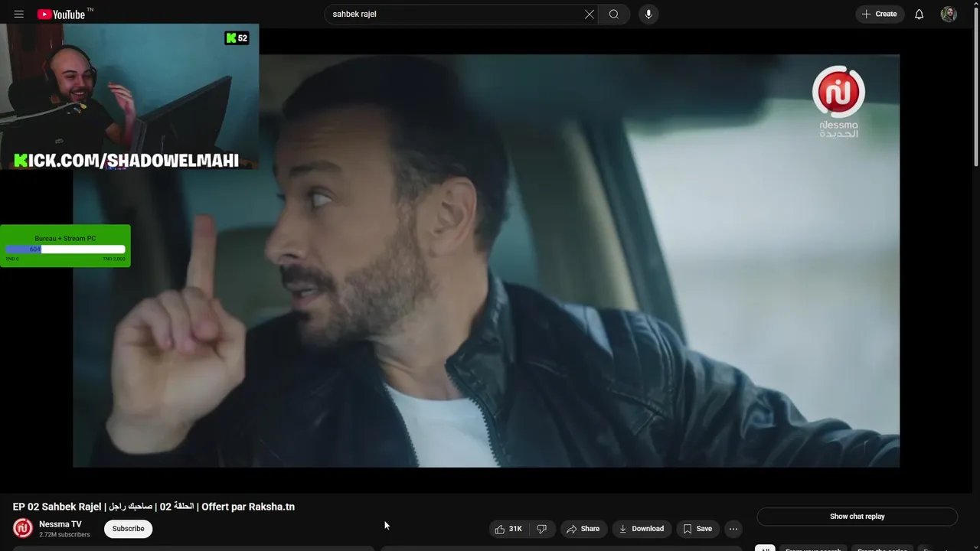Click the '2.72M subscribers' text

click(x=64, y=534)
